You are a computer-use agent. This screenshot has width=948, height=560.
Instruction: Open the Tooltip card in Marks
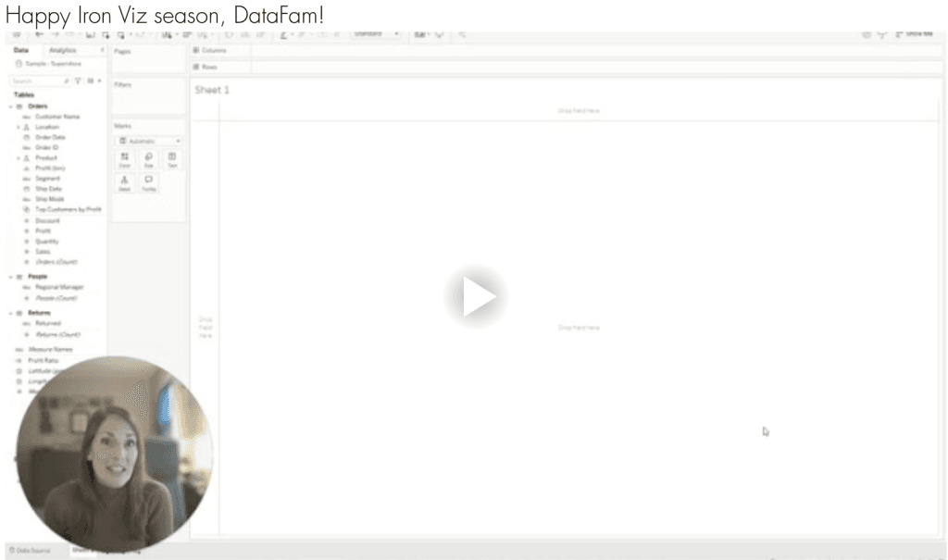pyautogui.click(x=148, y=182)
